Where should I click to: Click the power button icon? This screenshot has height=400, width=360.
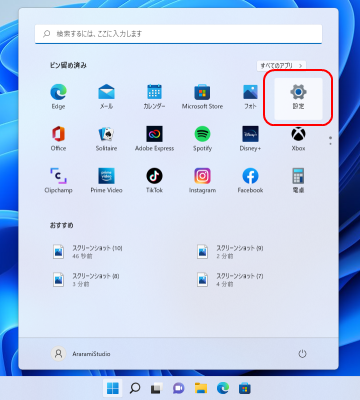(x=302, y=354)
